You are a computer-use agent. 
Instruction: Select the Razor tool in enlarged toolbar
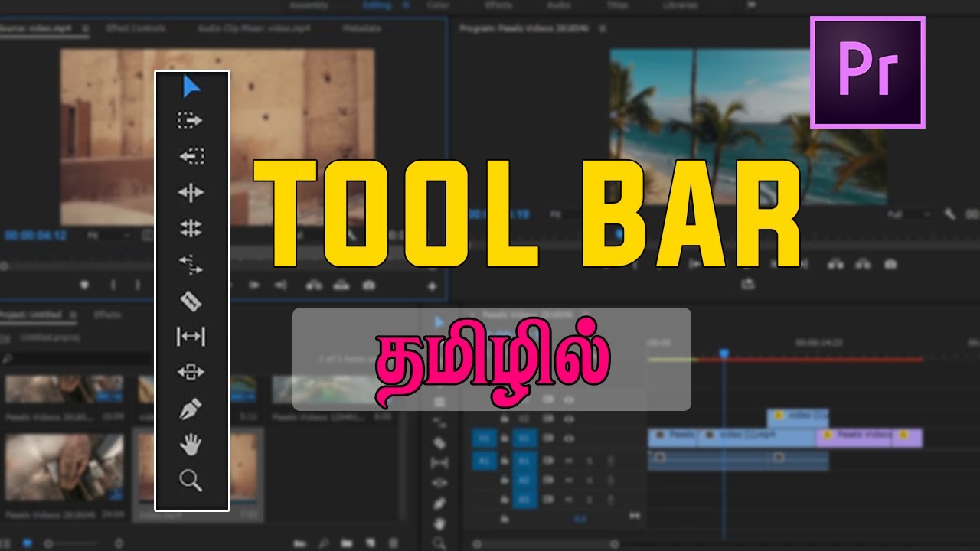pyautogui.click(x=191, y=301)
